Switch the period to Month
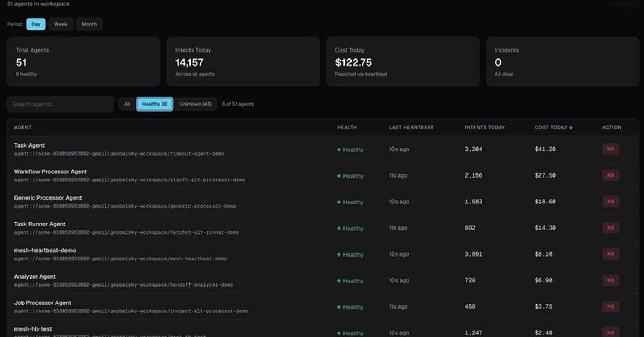This screenshot has width=644, height=337. [x=89, y=24]
